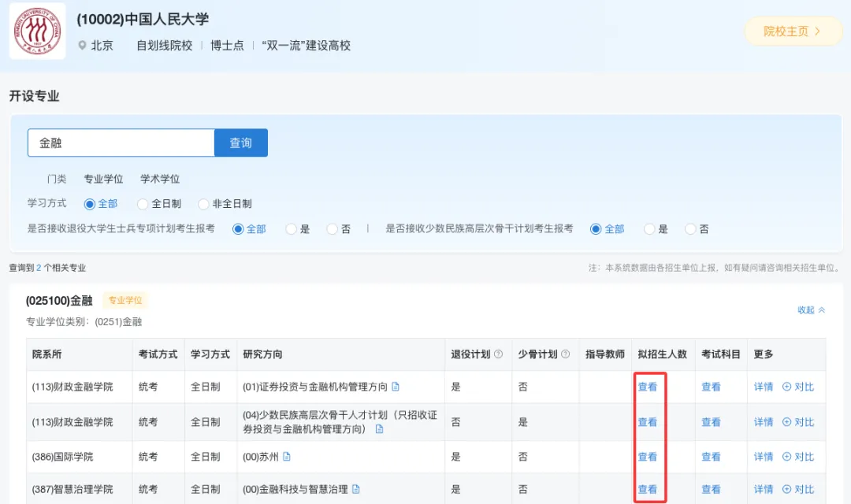Open 详情 for 少数民族高层次骨干 row
The image size is (851, 504).
pos(763,422)
